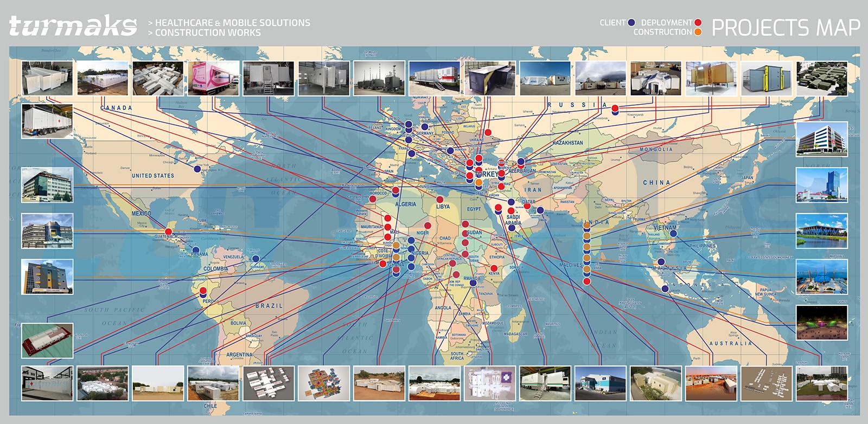Click the blue marker in United States
Image resolution: width=868 pixels, height=424 pixels.
pos(197,169)
